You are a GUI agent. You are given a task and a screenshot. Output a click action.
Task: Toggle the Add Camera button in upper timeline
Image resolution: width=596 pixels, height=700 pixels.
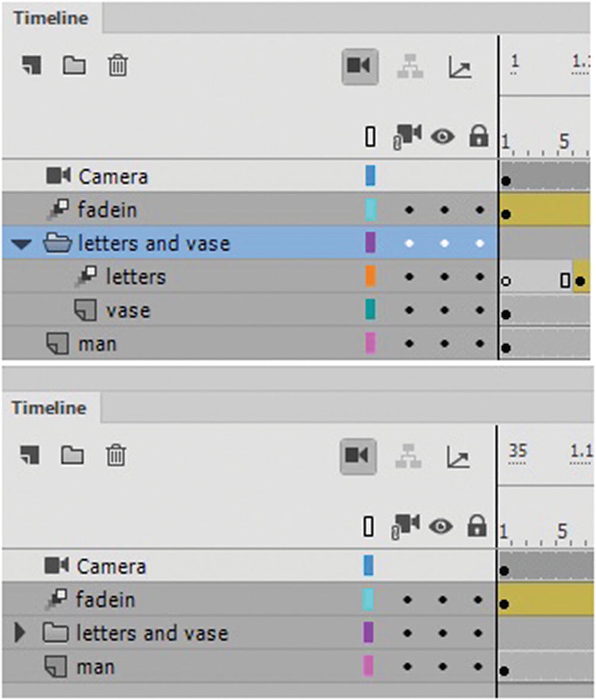click(x=359, y=66)
